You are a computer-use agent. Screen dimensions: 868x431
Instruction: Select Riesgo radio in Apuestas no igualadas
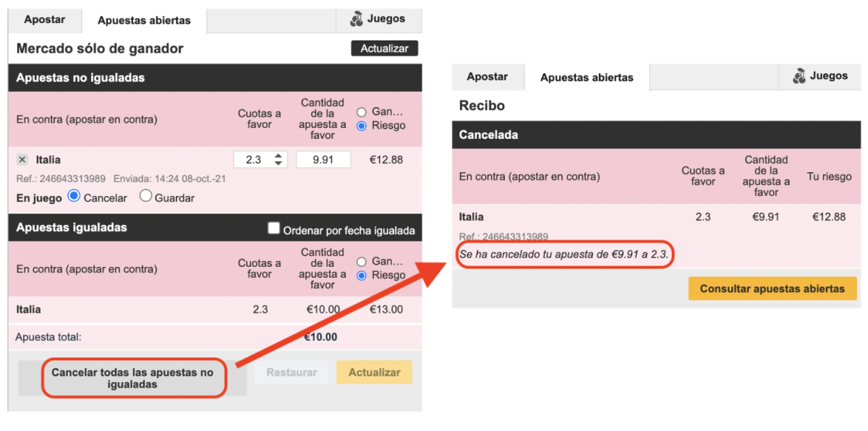pyautogui.click(x=362, y=126)
